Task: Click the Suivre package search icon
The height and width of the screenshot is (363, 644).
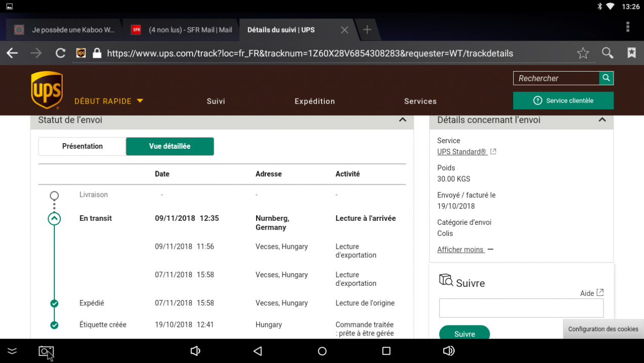Action: [x=446, y=280]
